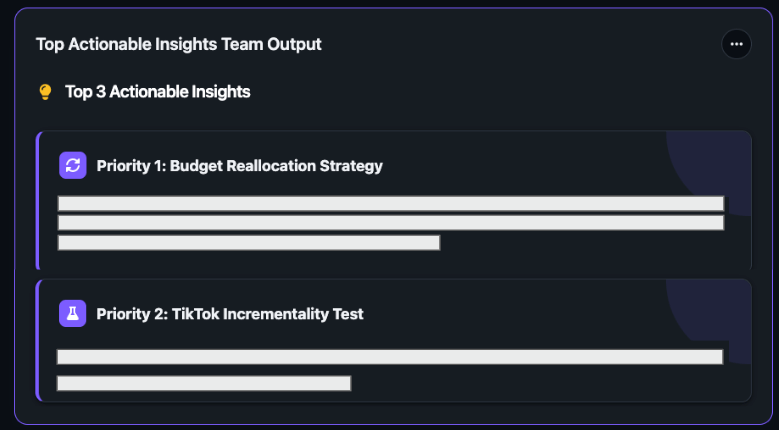The width and height of the screenshot is (779, 430).
Task: Click the flask icon on Priority 2
Action: 73,313
